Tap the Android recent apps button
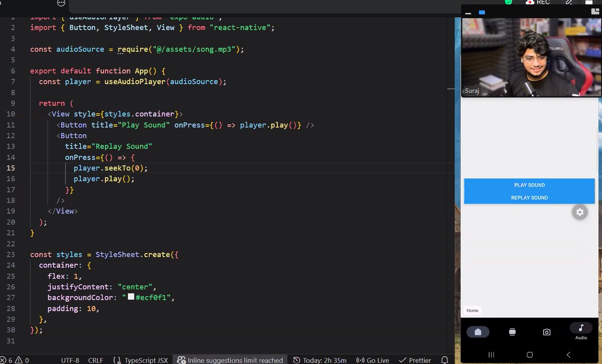This screenshot has height=364, width=602. click(491, 354)
